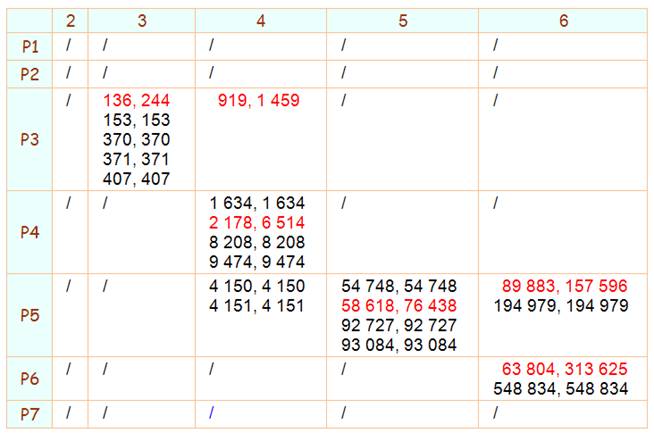654x433 pixels.
Task: Click the P1 row header
Action: (x=29, y=46)
